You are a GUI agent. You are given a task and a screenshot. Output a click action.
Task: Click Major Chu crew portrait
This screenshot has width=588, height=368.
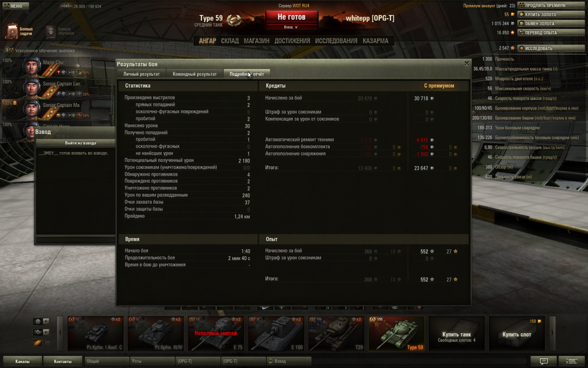pyautogui.click(x=31, y=67)
